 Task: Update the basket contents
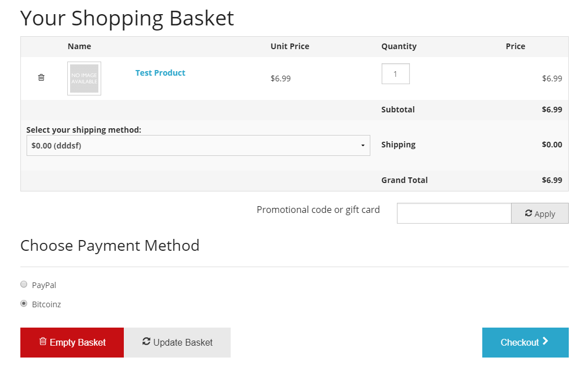coord(177,342)
